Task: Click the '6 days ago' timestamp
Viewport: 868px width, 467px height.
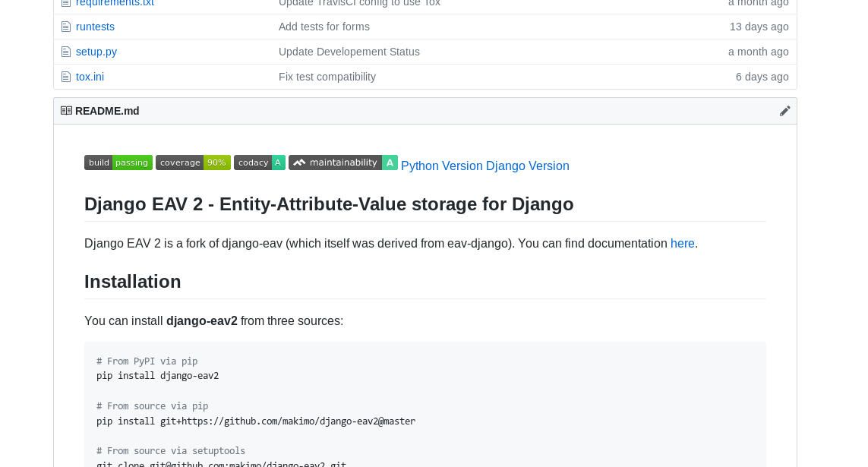Action: click(x=762, y=77)
